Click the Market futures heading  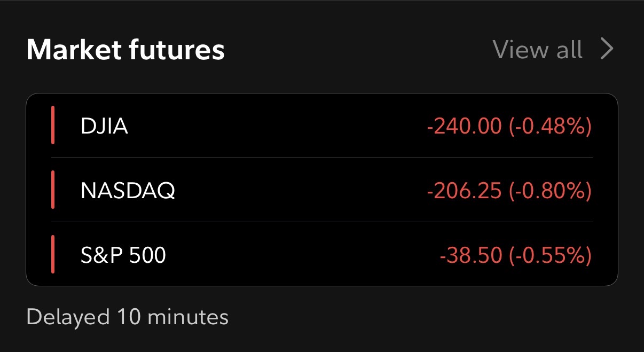[125, 50]
